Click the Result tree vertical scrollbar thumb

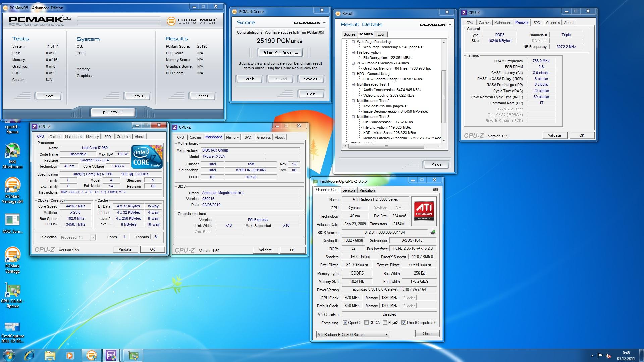coord(444,97)
